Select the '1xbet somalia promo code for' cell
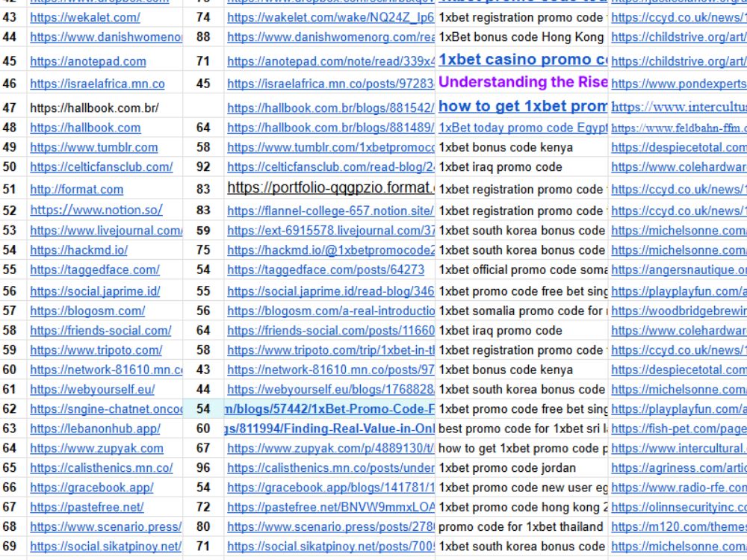 (523, 311)
